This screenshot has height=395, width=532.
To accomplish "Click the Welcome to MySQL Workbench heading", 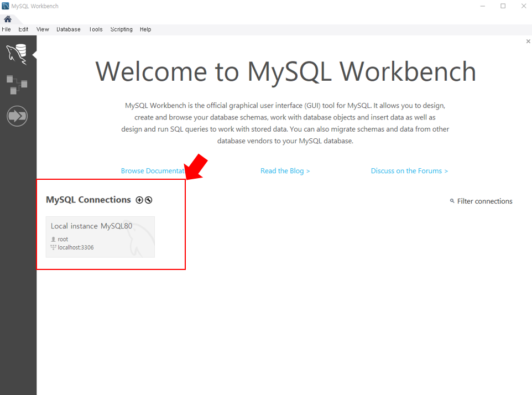I will click(286, 71).
